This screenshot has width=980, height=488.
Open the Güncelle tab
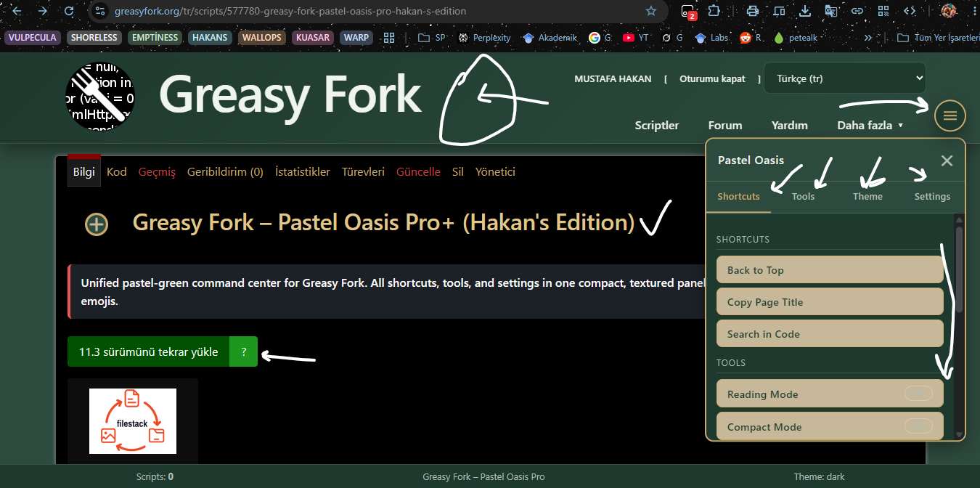pos(418,171)
